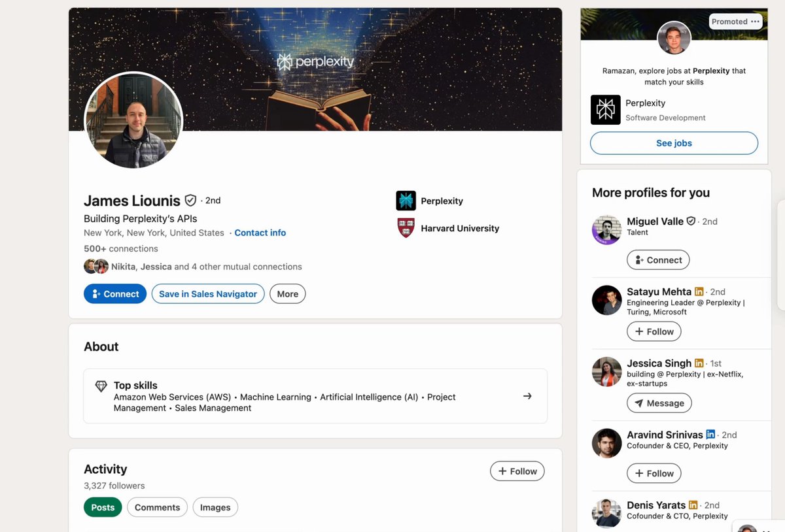Screen dimensions: 785x532
Task: Expand Top skills with the arrow
Action: tap(527, 396)
